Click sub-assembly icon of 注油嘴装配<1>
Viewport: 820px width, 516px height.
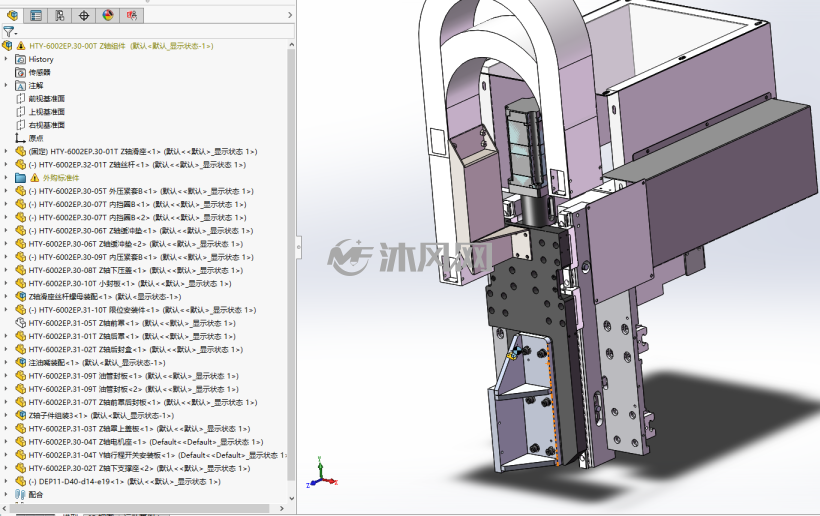click(x=20, y=362)
